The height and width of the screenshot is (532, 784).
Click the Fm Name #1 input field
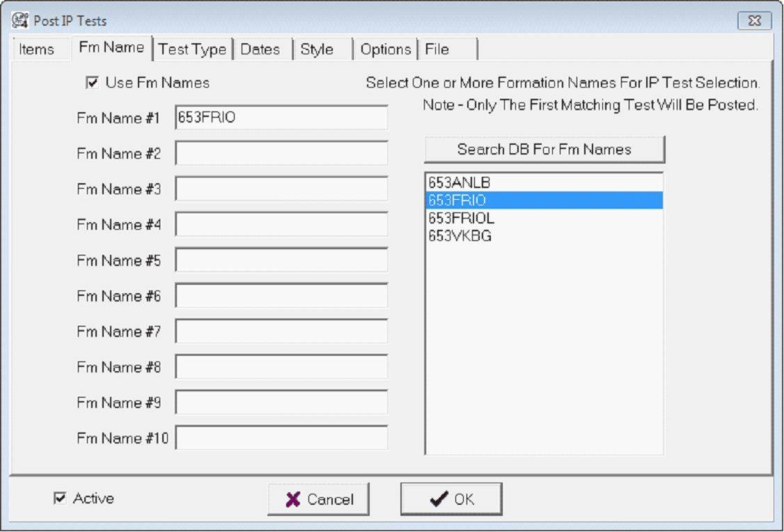tap(281, 118)
